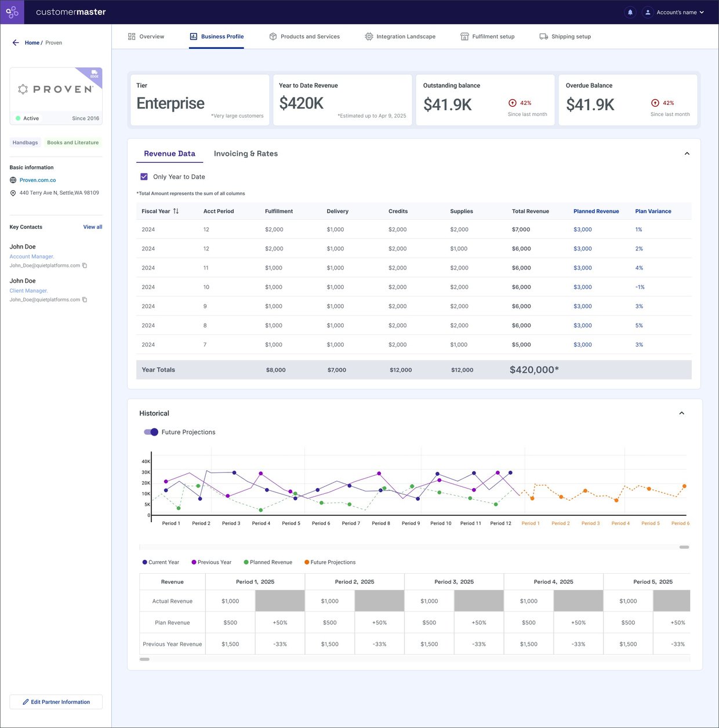
Task: Click the Previous Year Revenue row label
Action: pyautogui.click(x=172, y=644)
